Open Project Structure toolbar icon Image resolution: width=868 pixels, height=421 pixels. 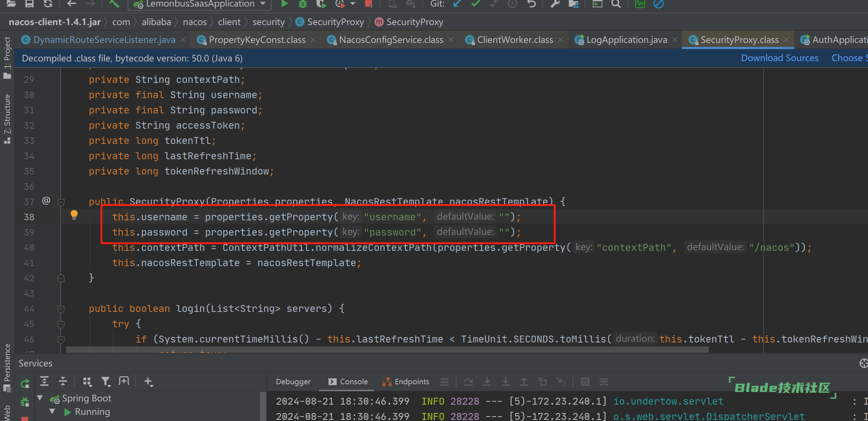[x=574, y=4]
